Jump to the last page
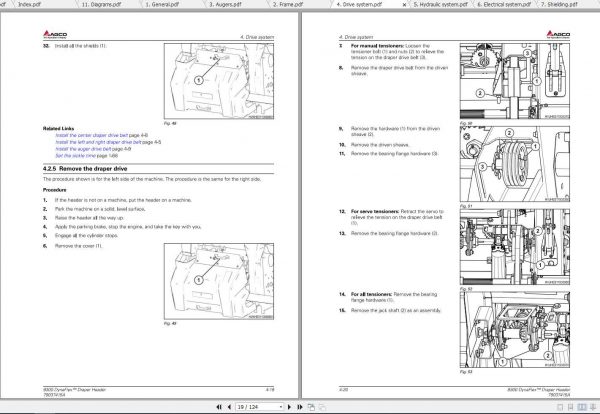 300,407
